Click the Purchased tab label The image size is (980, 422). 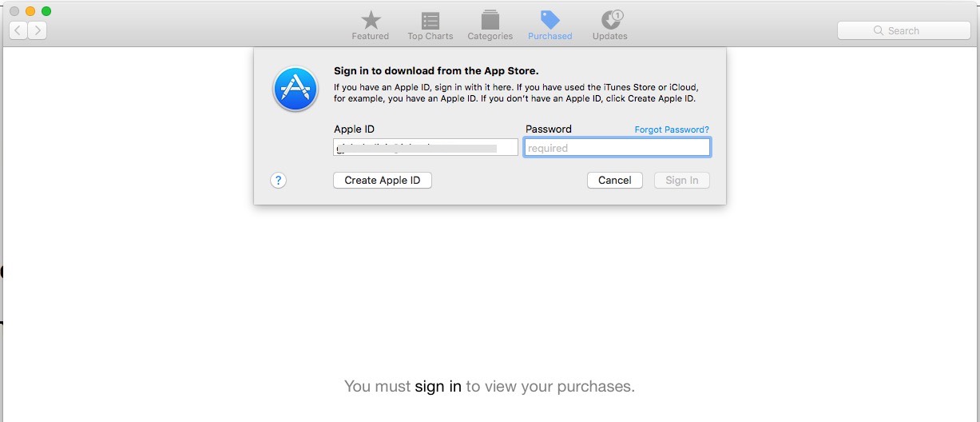(550, 36)
